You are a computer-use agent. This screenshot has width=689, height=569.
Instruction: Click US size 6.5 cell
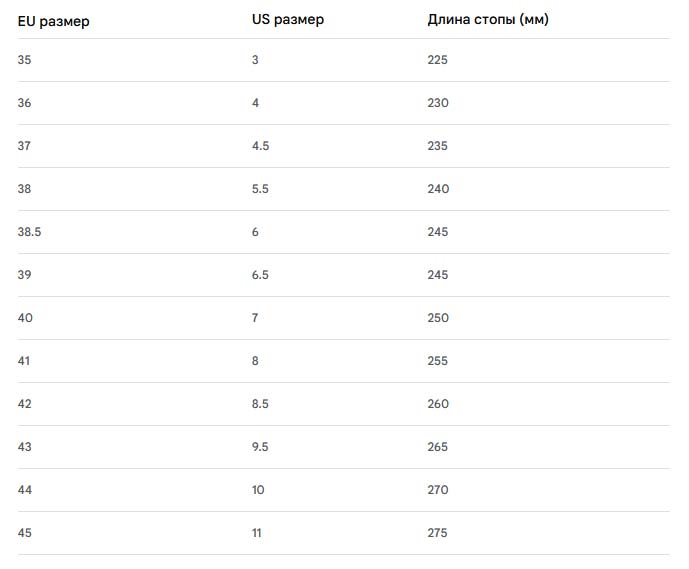[x=260, y=275]
